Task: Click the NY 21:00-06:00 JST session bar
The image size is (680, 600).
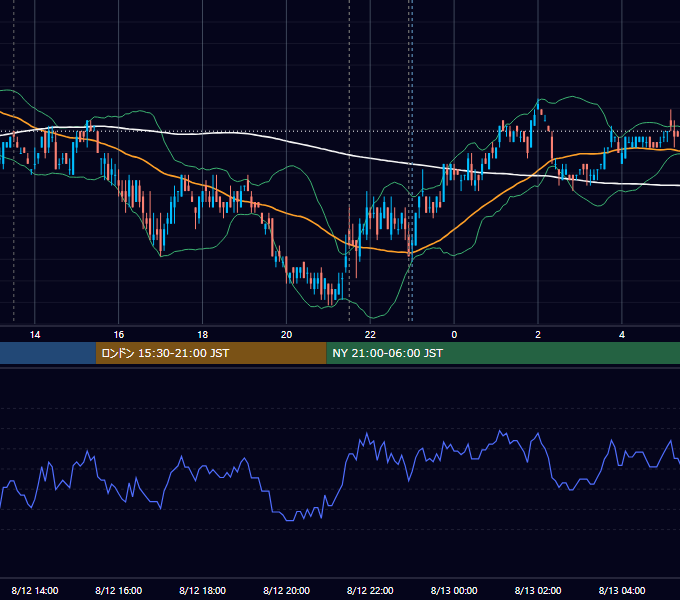Action: (503, 353)
